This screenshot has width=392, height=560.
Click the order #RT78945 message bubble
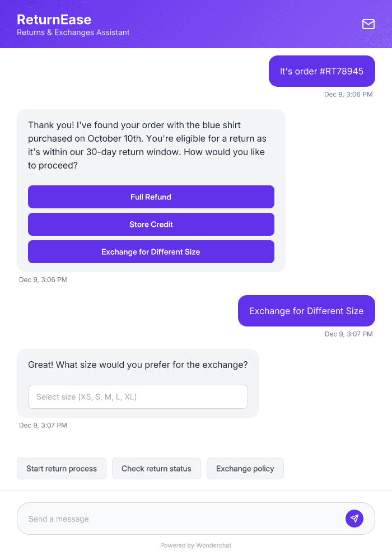tap(321, 71)
